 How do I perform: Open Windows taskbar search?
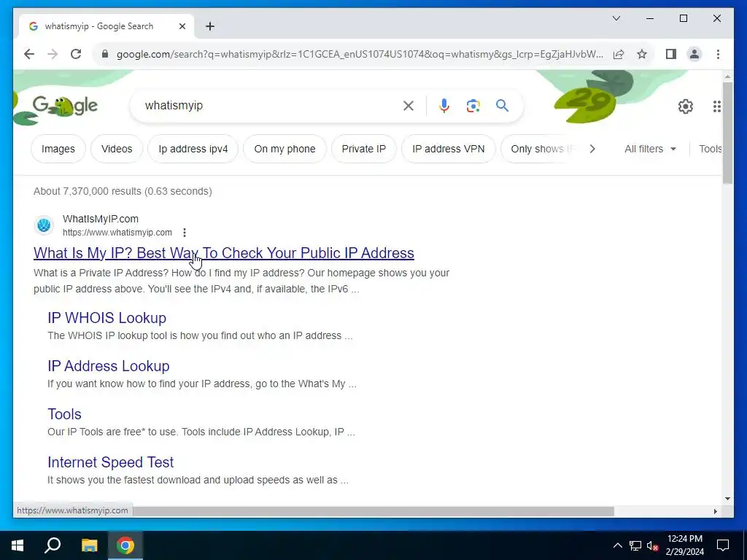coord(53,545)
